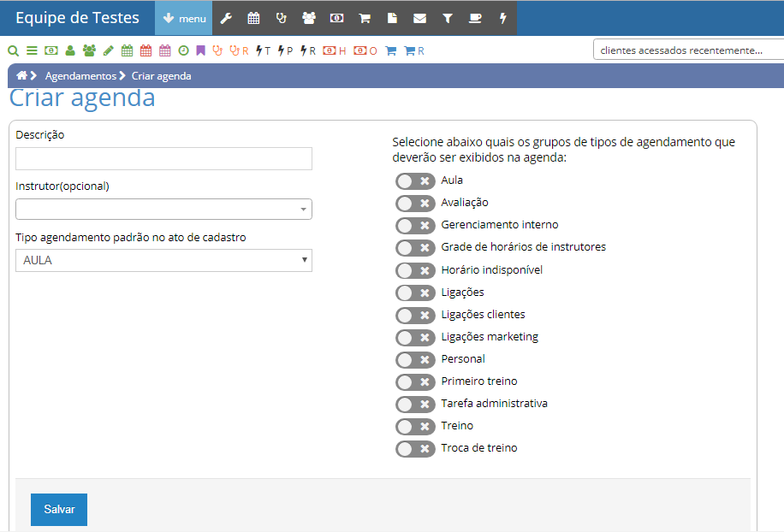Open the Instrutor dropdown
The height and width of the screenshot is (532, 784).
point(163,210)
